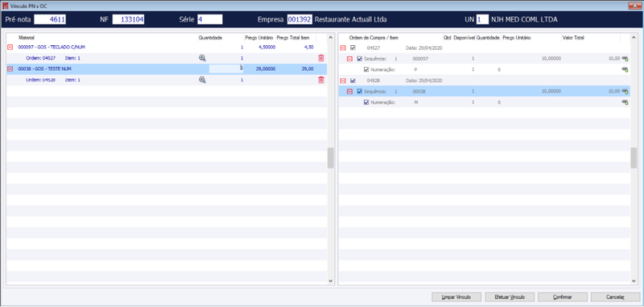Click the Empresa code field 001392
The image size is (644, 307).
coord(299,19)
